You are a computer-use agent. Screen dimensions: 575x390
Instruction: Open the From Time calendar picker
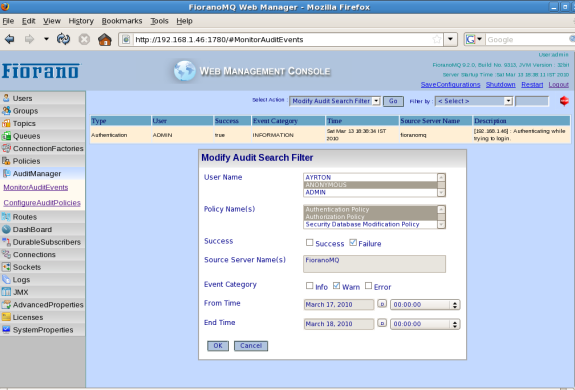pyautogui.click(x=382, y=304)
